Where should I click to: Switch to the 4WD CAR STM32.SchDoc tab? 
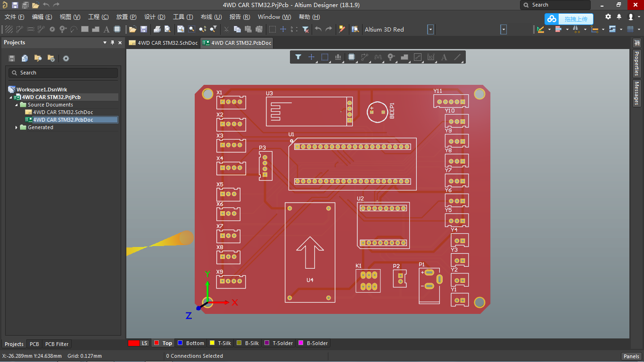(x=164, y=42)
